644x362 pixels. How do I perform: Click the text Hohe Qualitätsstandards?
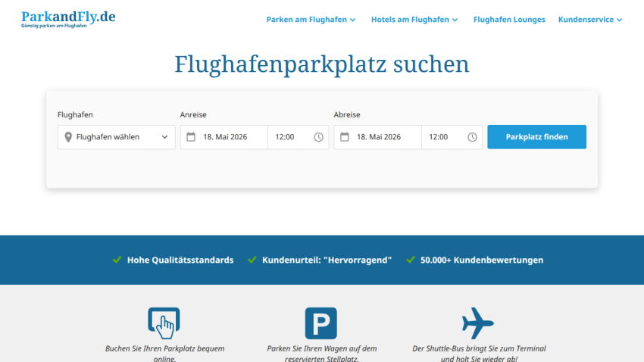180,260
